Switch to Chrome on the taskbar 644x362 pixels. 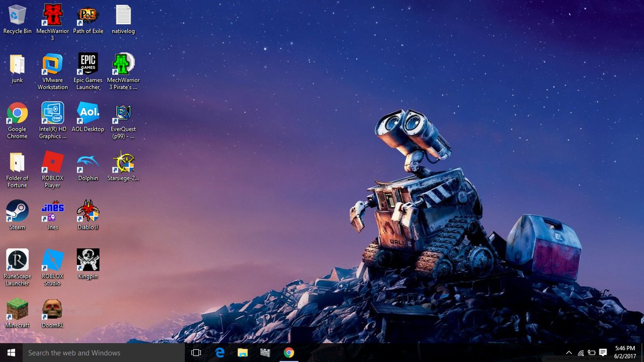(289, 352)
